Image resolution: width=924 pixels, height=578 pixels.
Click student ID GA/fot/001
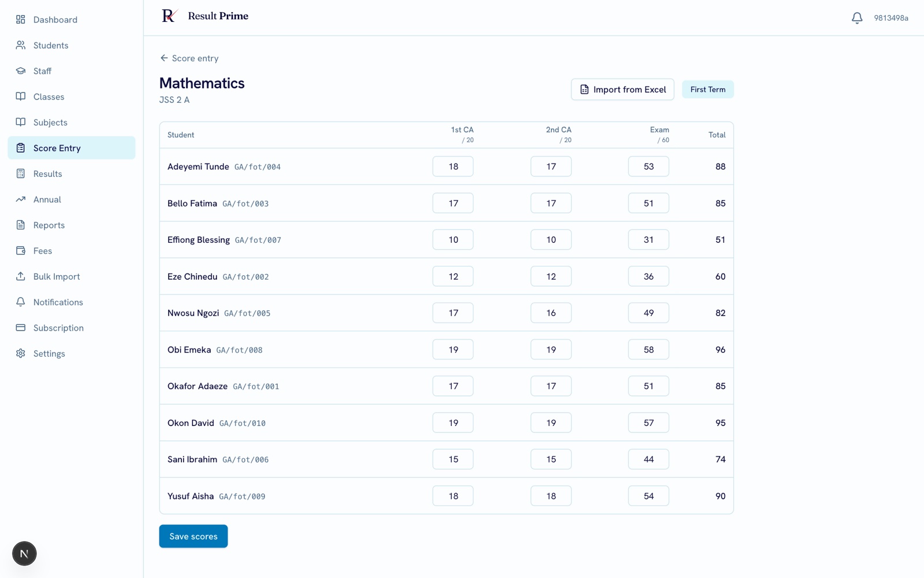[x=256, y=387]
